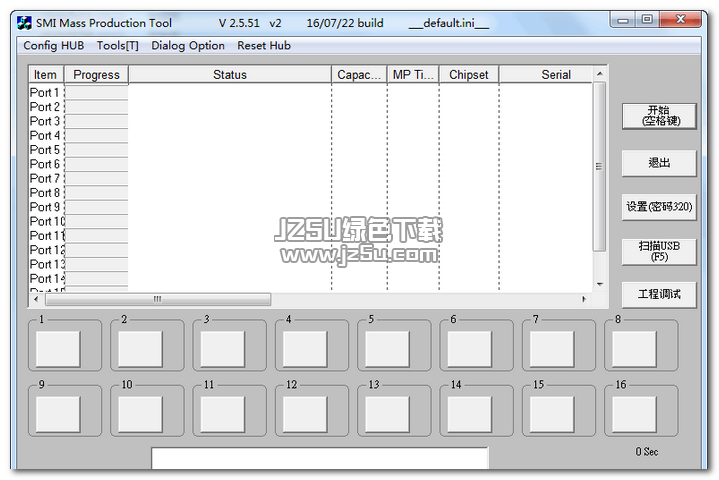Click the port 10 slot box
Image resolution: width=719 pixels, height=480 pixels.
(140, 414)
